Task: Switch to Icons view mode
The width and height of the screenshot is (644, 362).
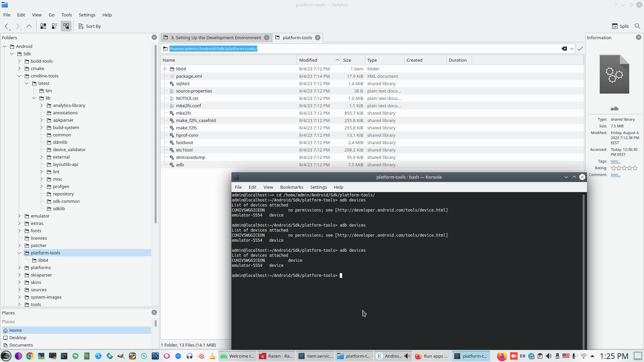Action: [x=43, y=26]
